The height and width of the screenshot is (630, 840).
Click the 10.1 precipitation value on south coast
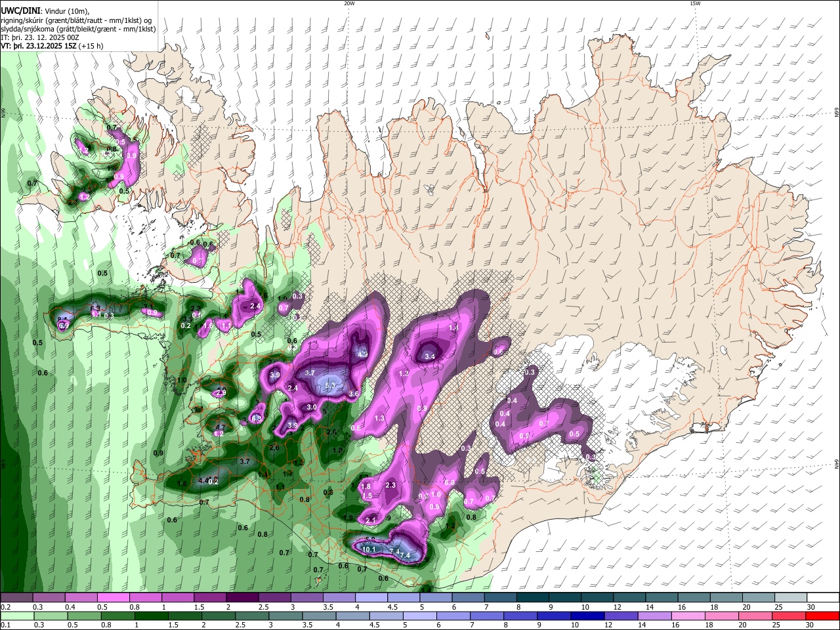pyautogui.click(x=369, y=549)
